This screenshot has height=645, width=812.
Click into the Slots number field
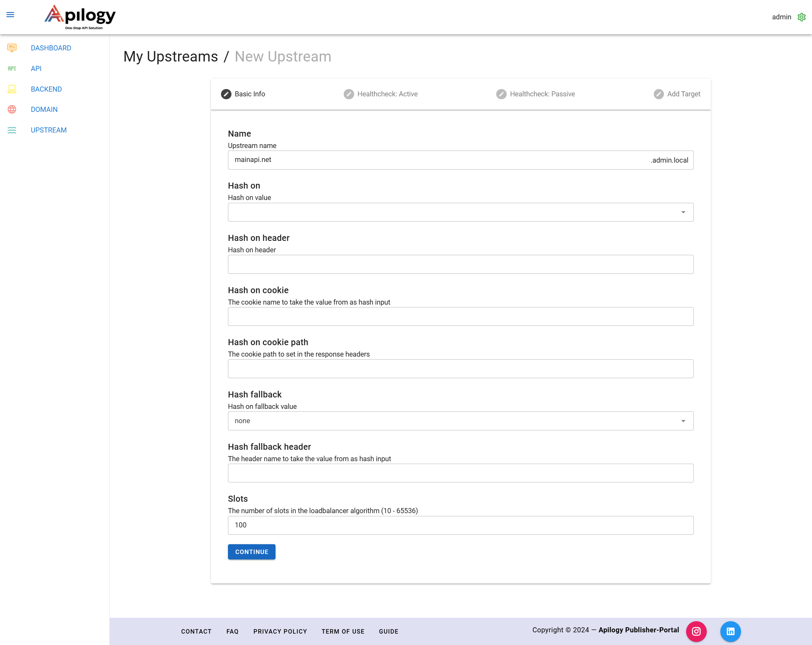point(460,525)
